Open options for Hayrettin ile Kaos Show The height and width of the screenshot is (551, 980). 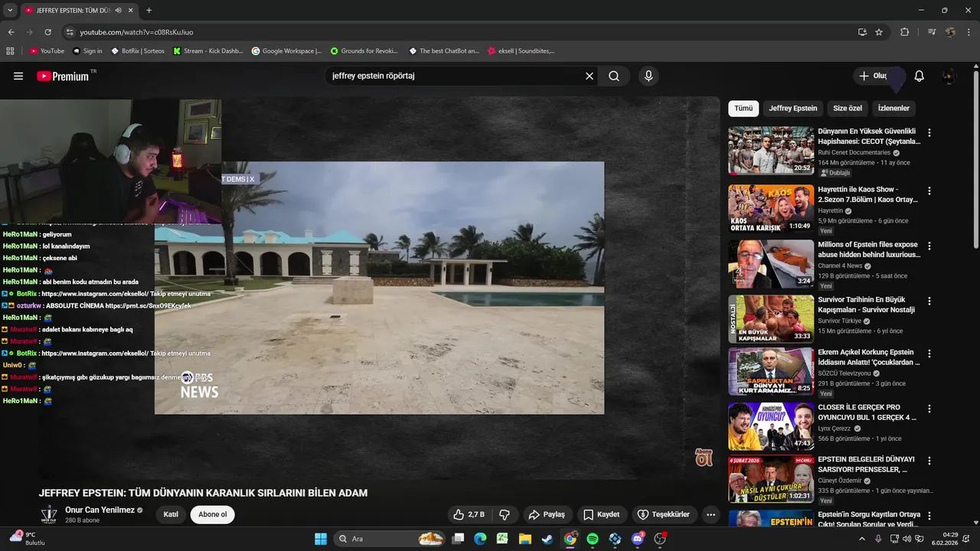(929, 191)
